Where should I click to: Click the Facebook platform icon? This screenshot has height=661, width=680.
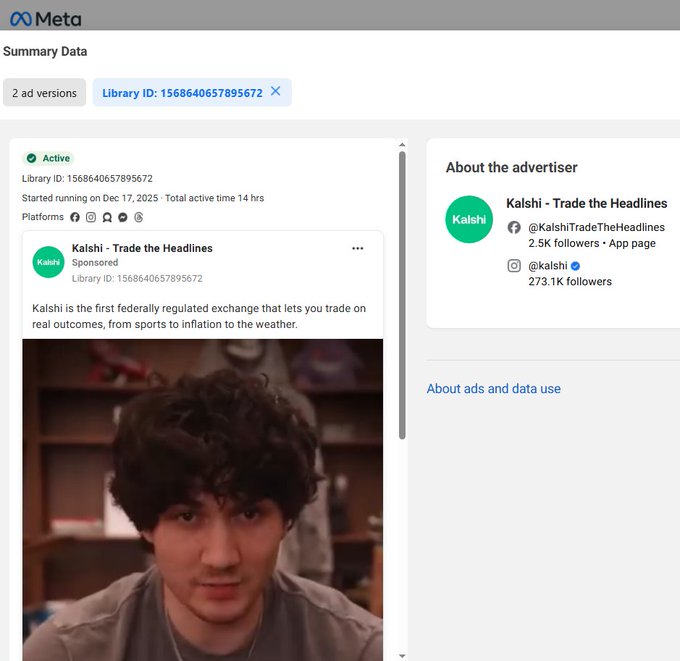click(x=75, y=217)
